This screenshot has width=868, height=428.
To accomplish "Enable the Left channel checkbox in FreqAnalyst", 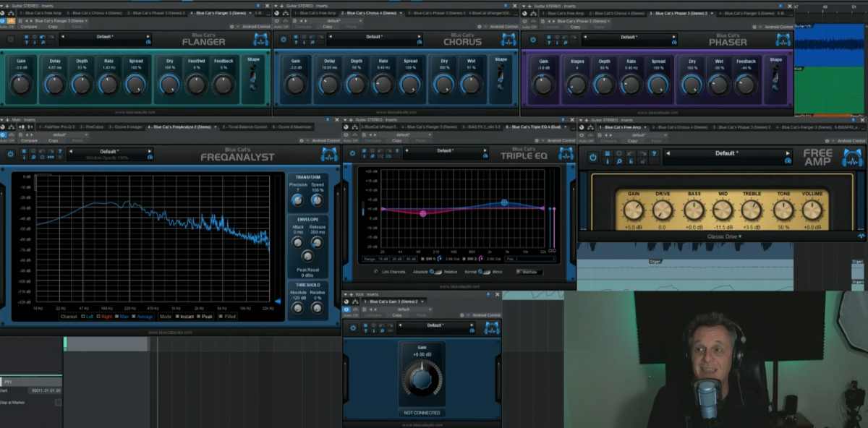I will (x=82, y=316).
